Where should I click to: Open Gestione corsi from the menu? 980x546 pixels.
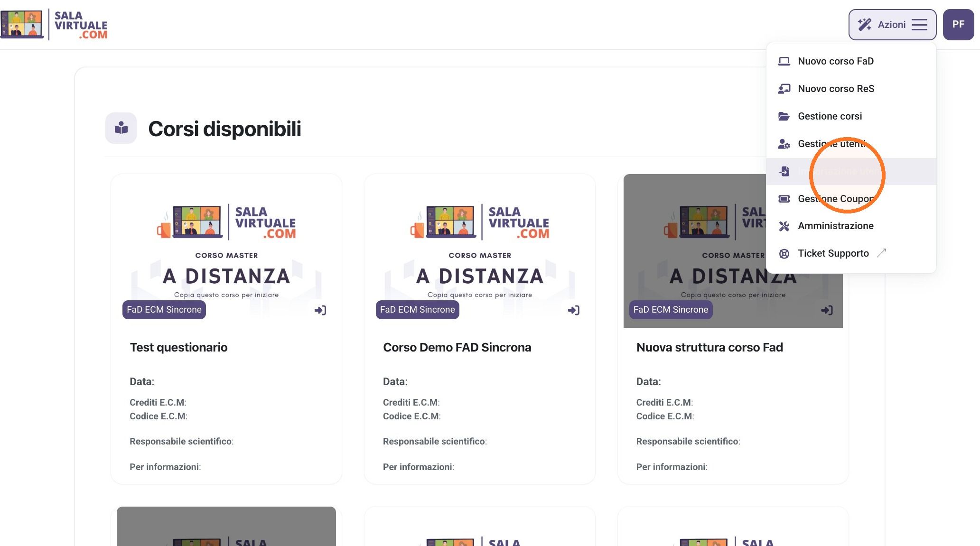[851, 116]
